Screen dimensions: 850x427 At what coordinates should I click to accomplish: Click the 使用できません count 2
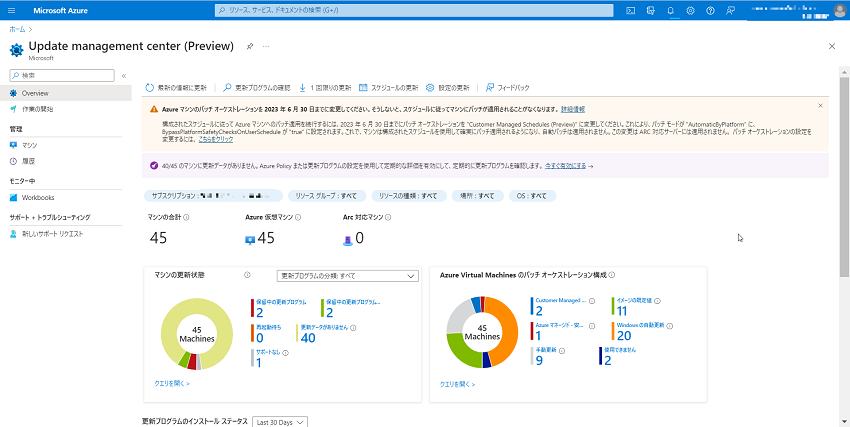pos(607,360)
